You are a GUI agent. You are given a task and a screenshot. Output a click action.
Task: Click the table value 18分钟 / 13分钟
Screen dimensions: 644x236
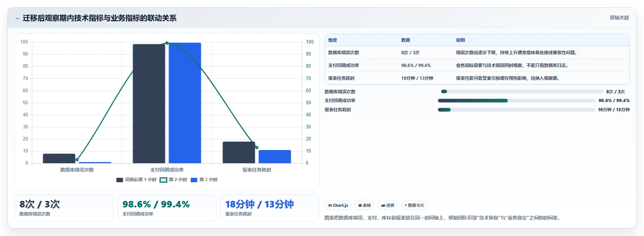point(417,78)
